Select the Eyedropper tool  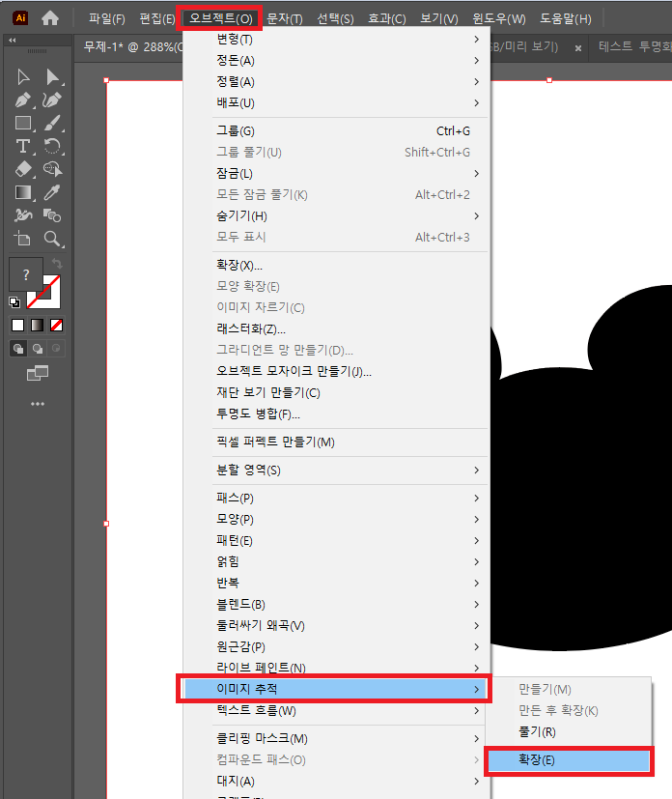pyautogui.click(x=52, y=192)
